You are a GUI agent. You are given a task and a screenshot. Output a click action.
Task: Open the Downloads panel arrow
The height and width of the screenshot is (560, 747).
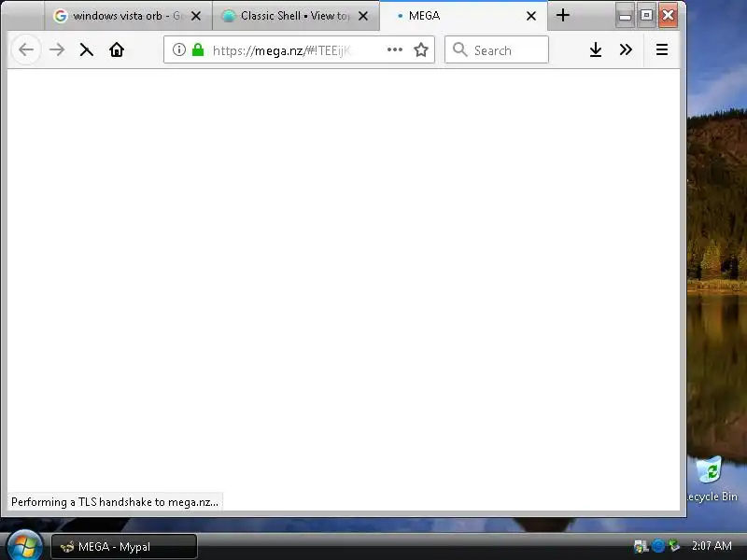click(595, 49)
